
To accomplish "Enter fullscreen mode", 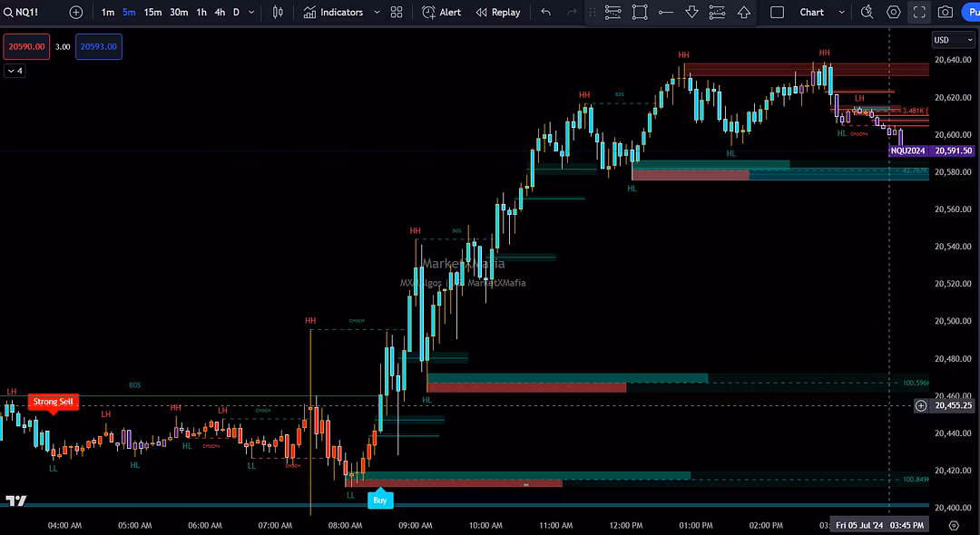I will click(919, 13).
